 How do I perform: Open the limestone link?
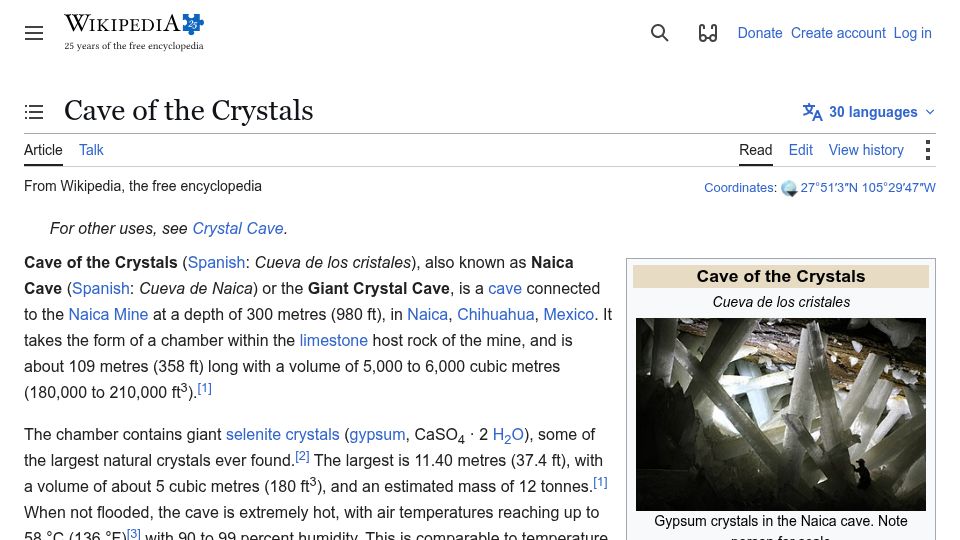(334, 340)
